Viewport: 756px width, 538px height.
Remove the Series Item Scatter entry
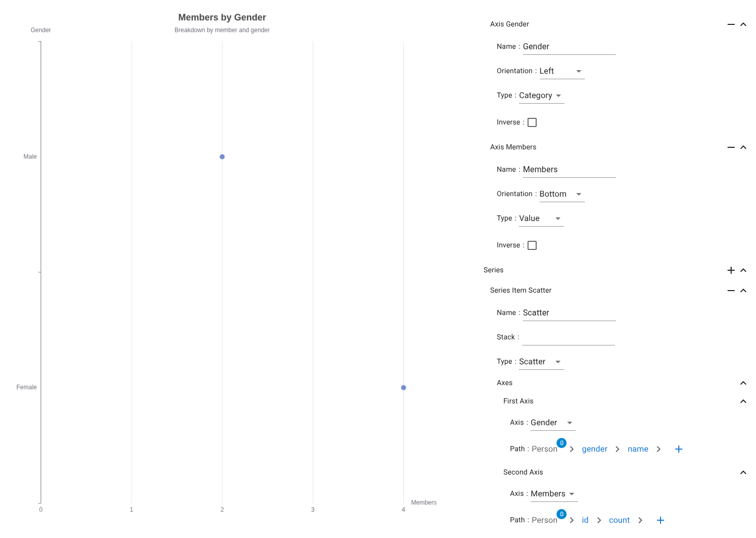731,291
